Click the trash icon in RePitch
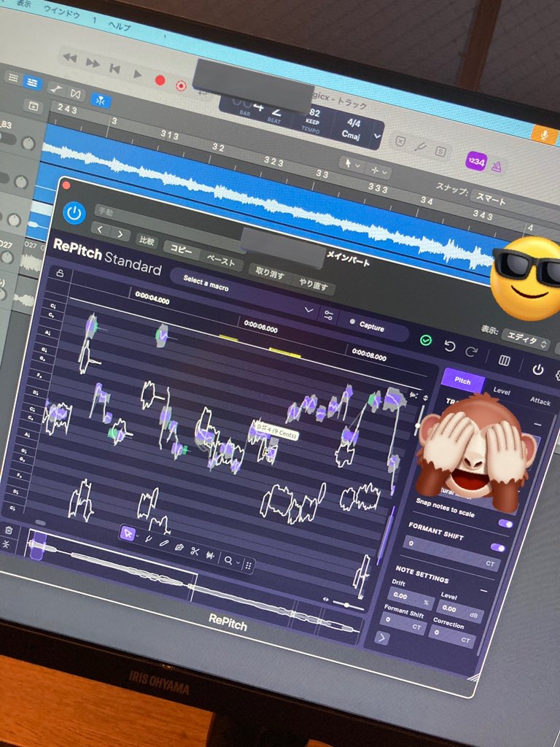The width and height of the screenshot is (560, 747). click(9, 530)
